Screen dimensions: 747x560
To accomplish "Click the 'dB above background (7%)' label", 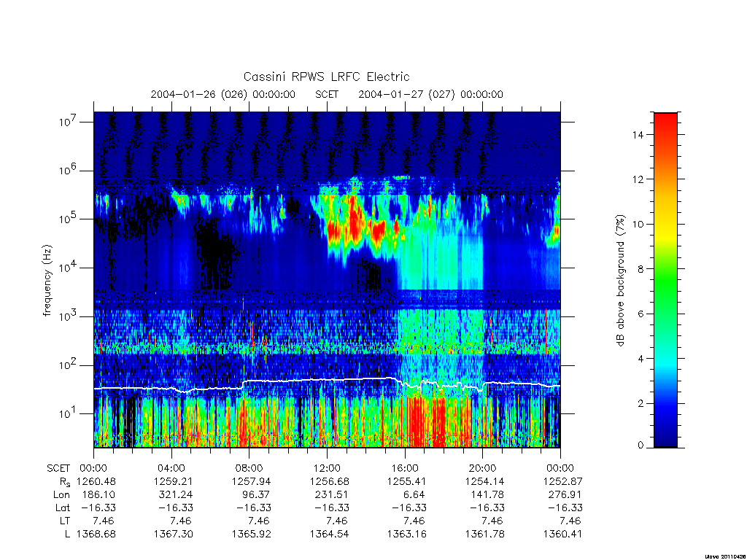I will pyautogui.click(x=620, y=281).
